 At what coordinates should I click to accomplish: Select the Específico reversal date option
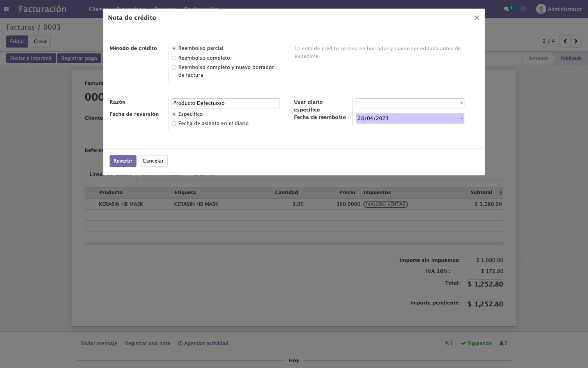click(174, 114)
